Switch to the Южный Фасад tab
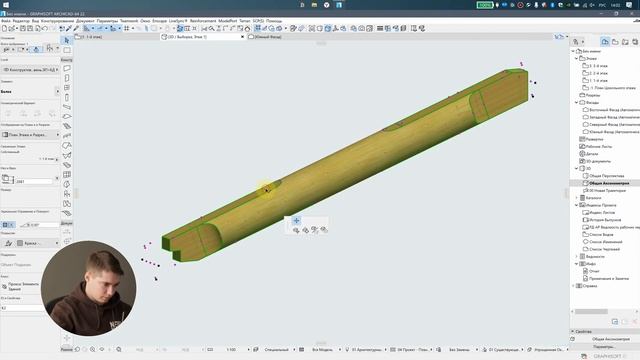640x360 pixels. coord(268,37)
